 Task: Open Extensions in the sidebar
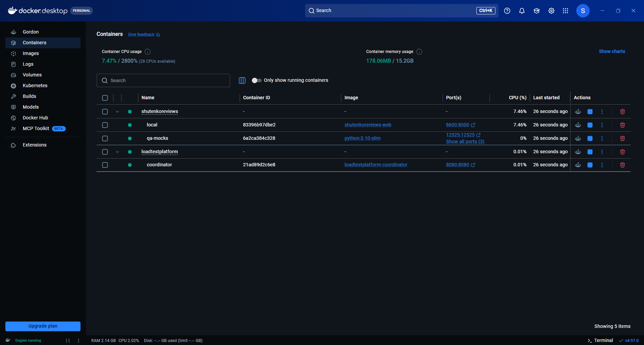(43, 145)
